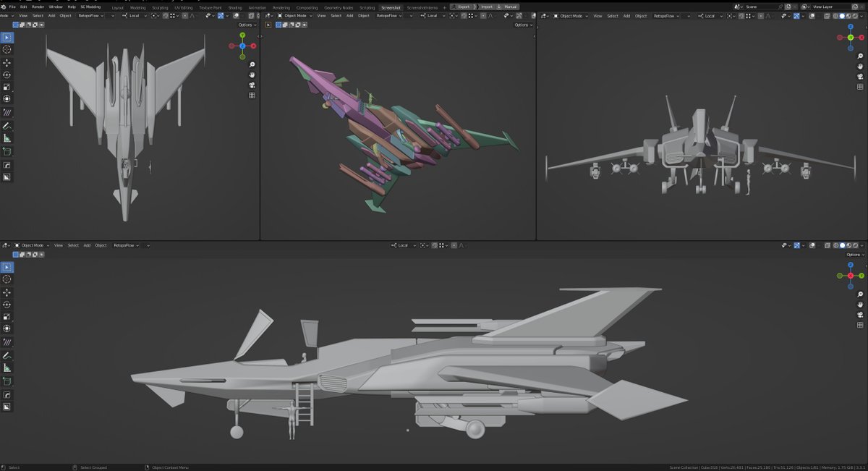Switch the bottom viewport to wireframe shading

tap(836, 245)
